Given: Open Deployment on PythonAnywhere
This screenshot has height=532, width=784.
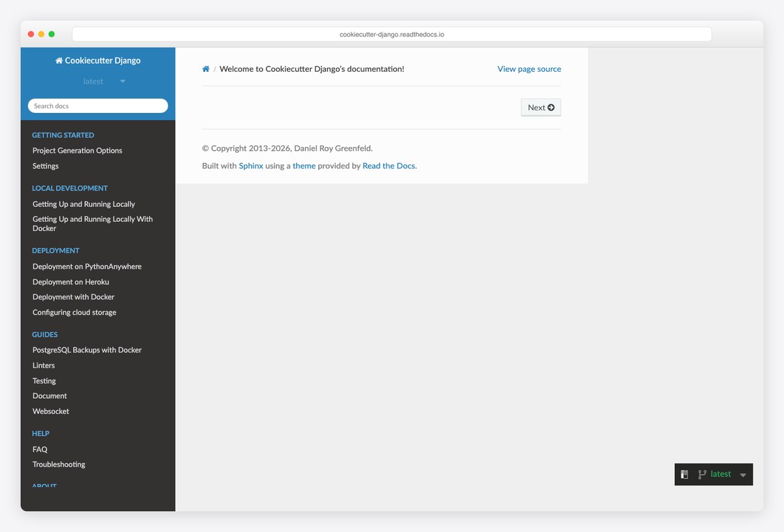Looking at the screenshot, I should (87, 267).
